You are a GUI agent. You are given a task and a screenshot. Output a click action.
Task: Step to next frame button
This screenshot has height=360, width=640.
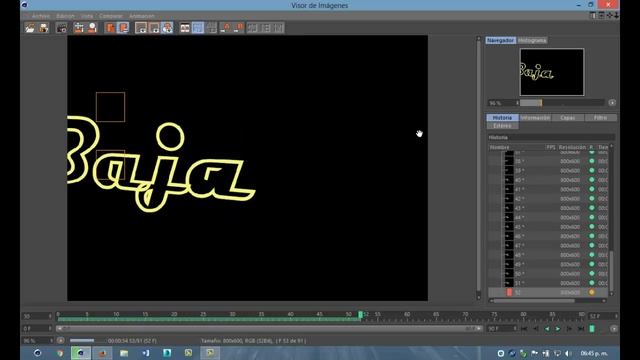(569, 329)
